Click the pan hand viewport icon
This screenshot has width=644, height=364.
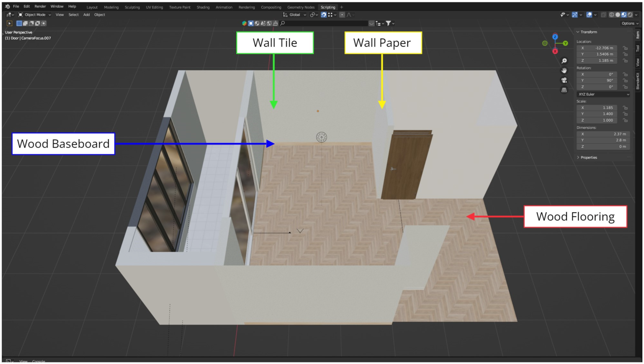564,71
